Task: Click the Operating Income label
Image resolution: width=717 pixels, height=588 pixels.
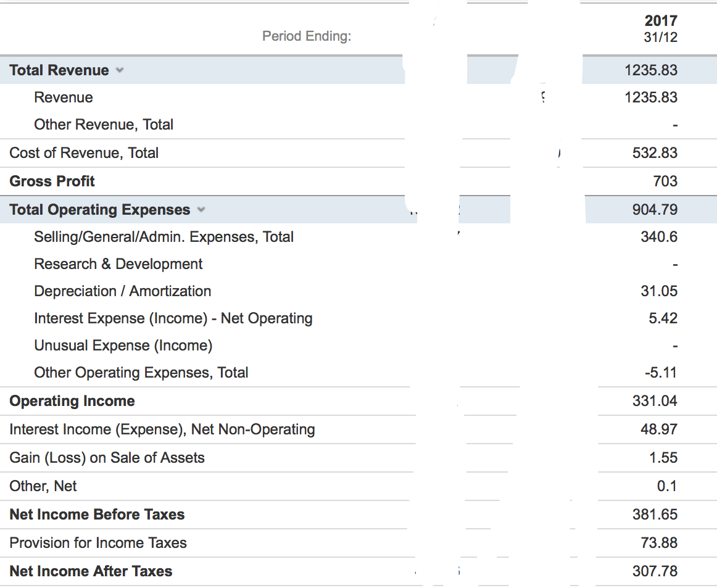Action: click(x=72, y=400)
